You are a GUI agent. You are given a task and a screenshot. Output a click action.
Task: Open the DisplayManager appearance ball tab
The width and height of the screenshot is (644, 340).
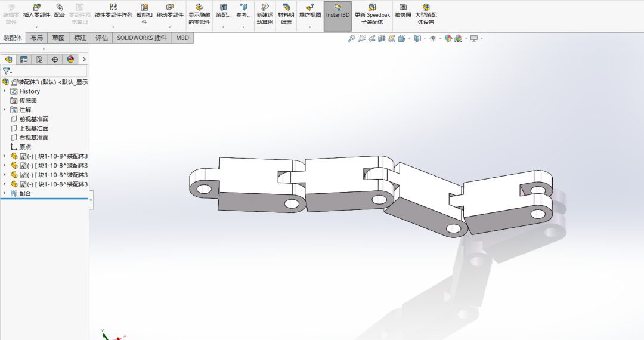coord(70,60)
